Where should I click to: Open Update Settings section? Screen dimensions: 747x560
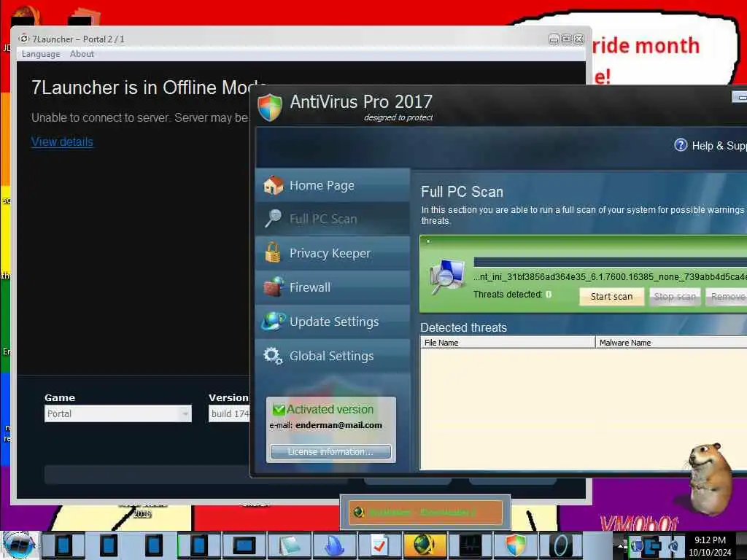click(333, 322)
